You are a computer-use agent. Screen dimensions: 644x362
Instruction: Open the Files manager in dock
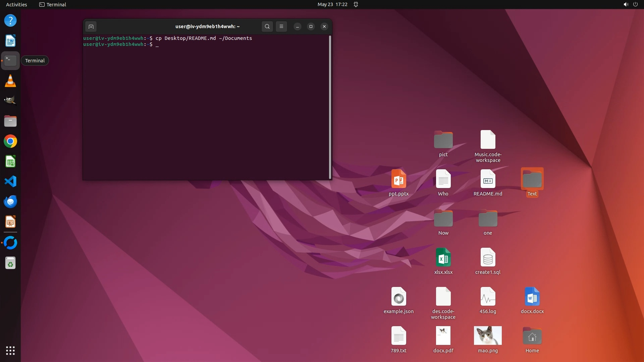[x=10, y=121]
